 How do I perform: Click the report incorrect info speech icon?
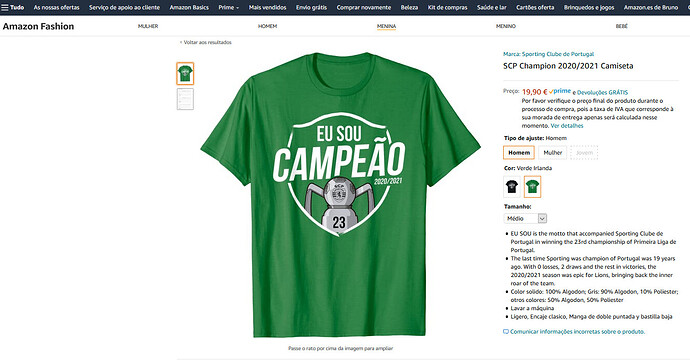506,331
